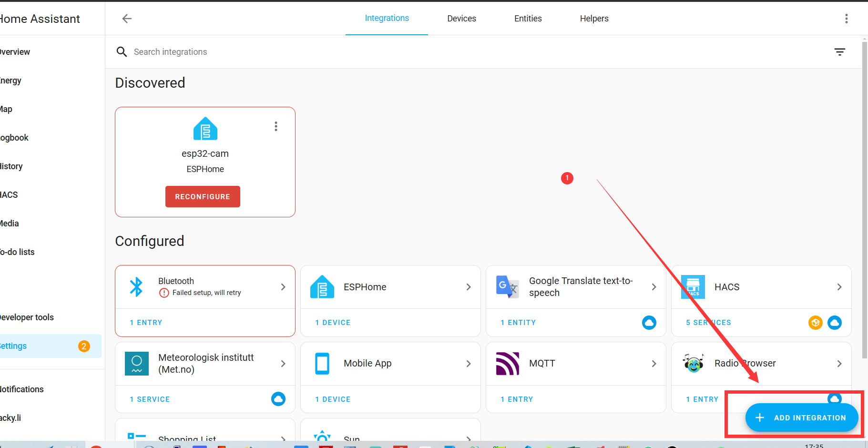Open Google Translate 1 ENTITY link
The image size is (868, 448).
[x=518, y=323]
